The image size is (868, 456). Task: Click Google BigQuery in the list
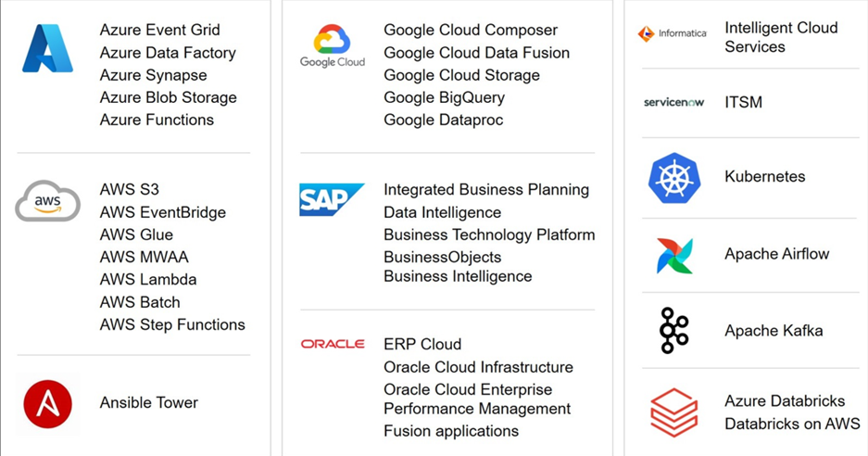(x=444, y=97)
